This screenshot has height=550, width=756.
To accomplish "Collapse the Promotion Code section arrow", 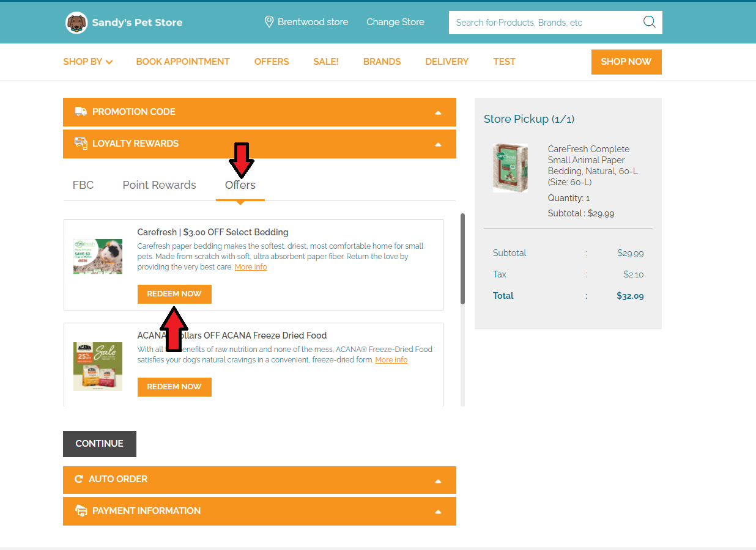I will click(x=437, y=112).
